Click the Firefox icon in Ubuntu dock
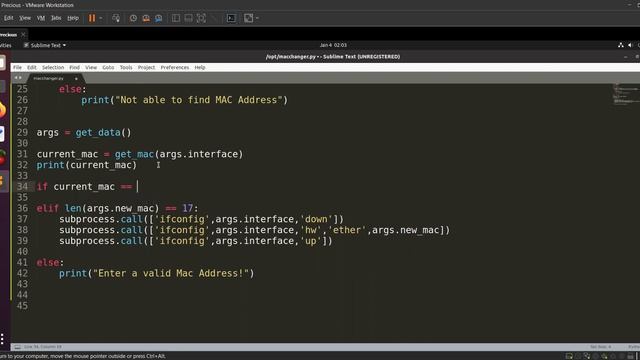640x360 pixels. pos(2,110)
